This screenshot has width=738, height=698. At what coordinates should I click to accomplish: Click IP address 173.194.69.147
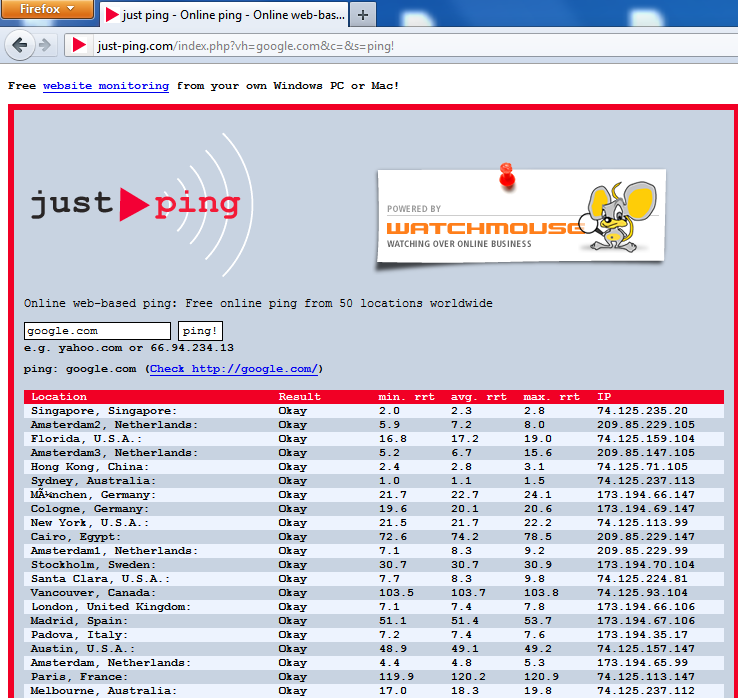pyautogui.click(x=646, y=509)
